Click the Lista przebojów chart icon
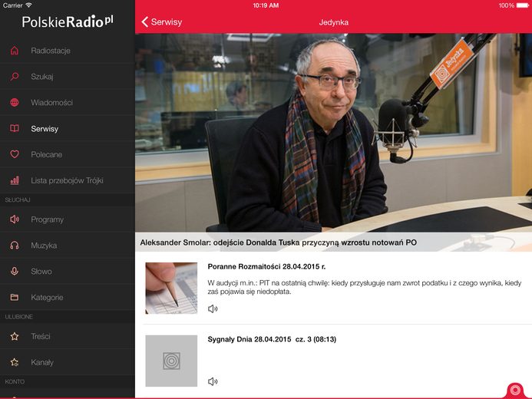Viewport: 532px width, 399px height. coord(15,180)
